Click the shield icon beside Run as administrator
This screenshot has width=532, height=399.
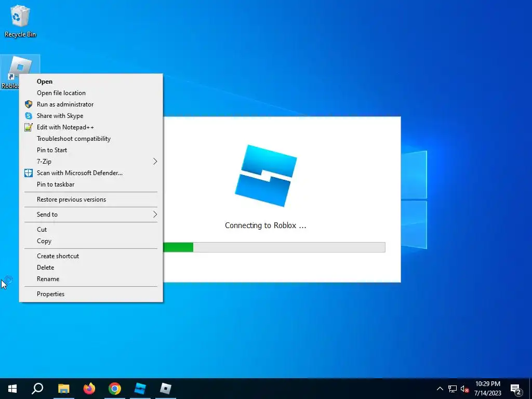pos(29,104)
